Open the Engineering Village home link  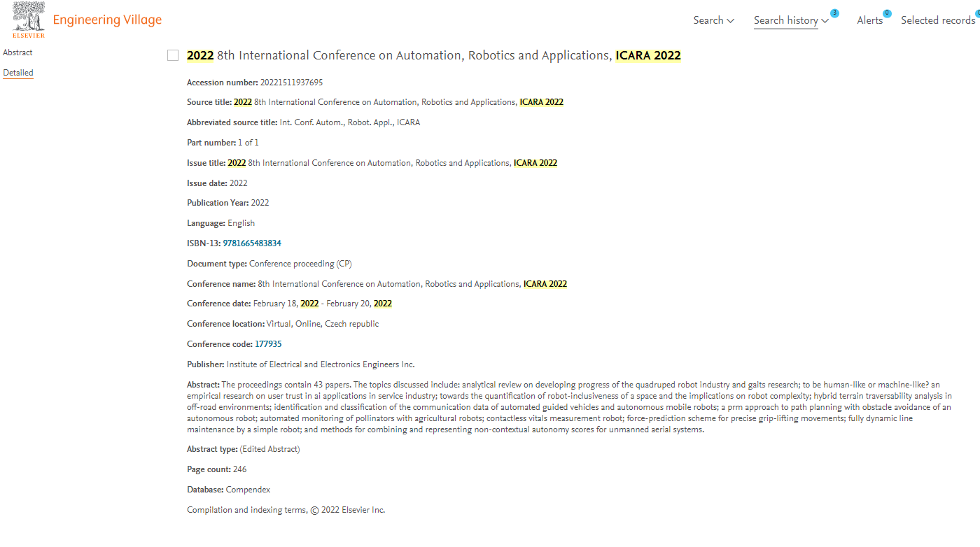click(107, 20)
